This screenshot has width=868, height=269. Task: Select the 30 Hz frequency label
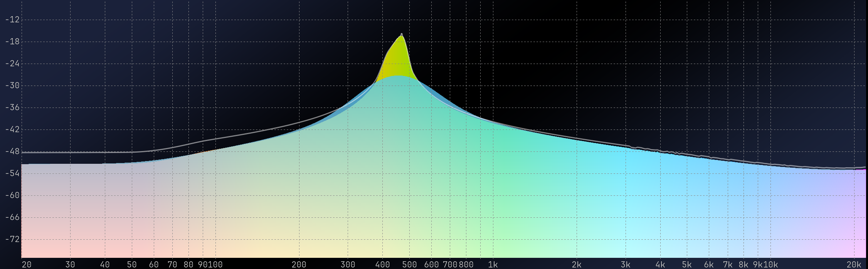(70, 265)
